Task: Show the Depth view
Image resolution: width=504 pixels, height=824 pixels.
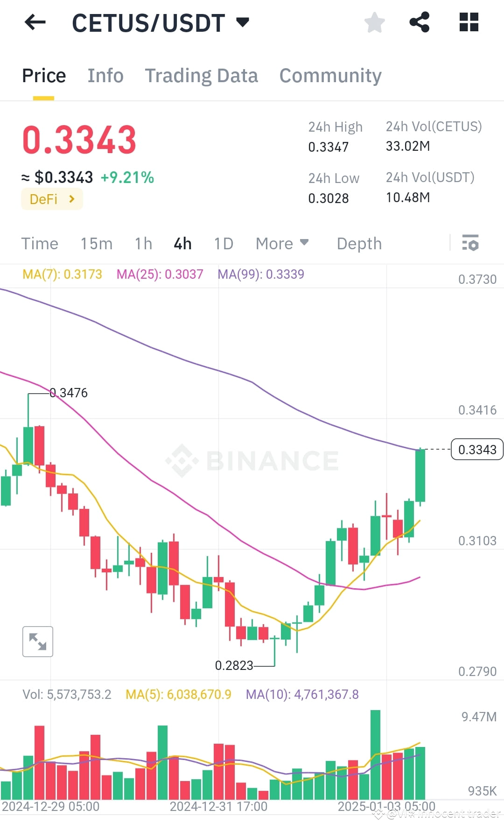Action: (358, 243)
